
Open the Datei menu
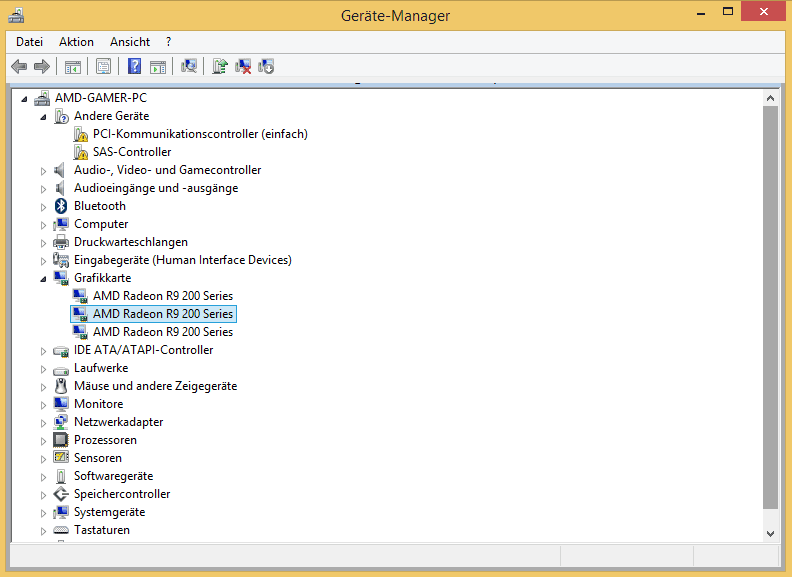[x=29, y=42]
